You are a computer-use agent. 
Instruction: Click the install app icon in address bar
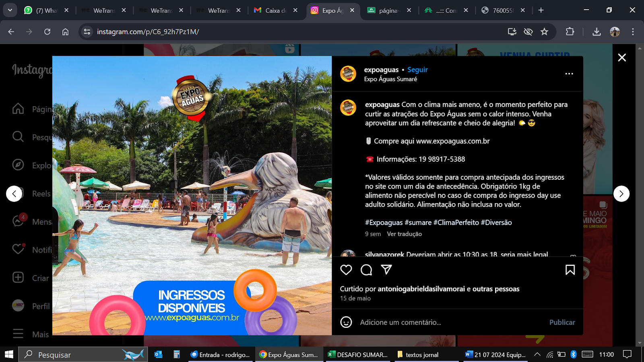512,32
